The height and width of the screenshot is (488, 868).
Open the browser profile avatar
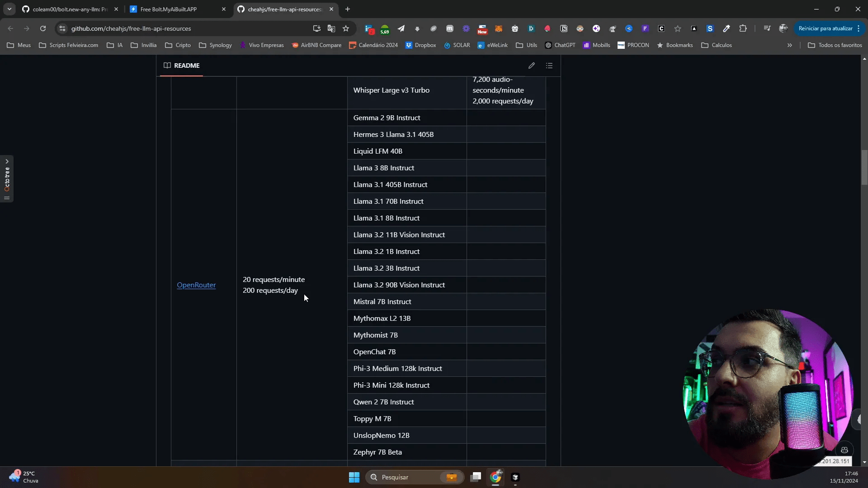(783, 28)
